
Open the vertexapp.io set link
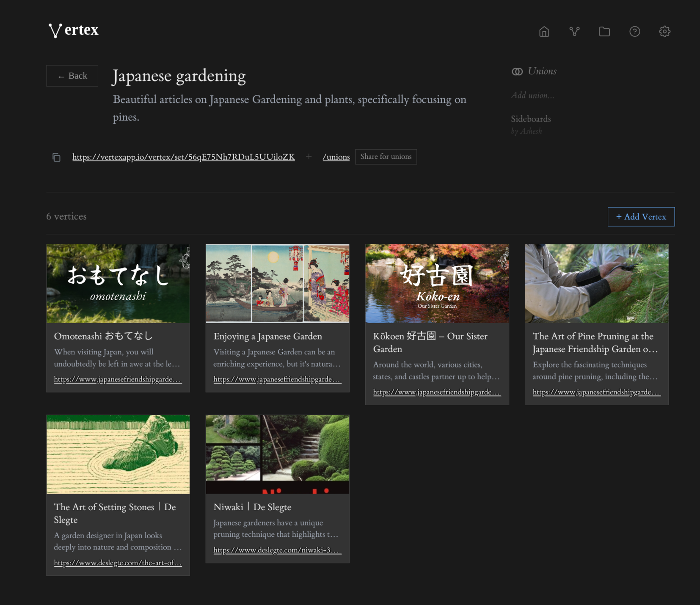point(184,157)
